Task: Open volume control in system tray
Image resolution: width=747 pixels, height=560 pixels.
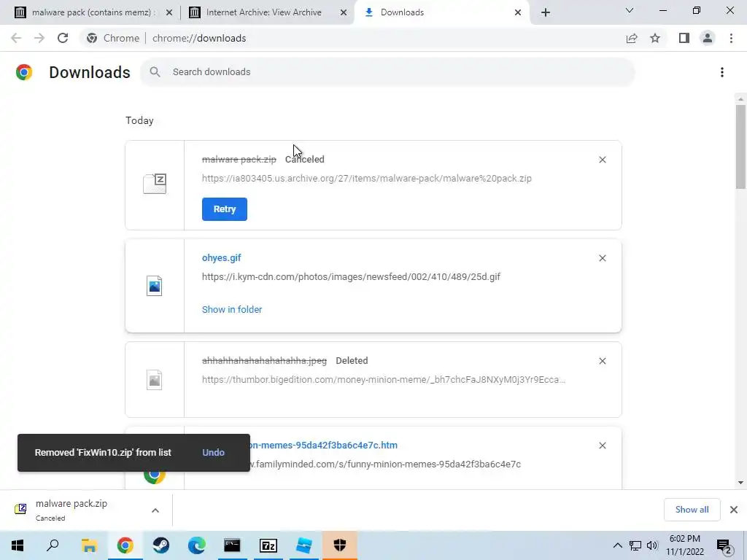Action: tap(652, 545)
